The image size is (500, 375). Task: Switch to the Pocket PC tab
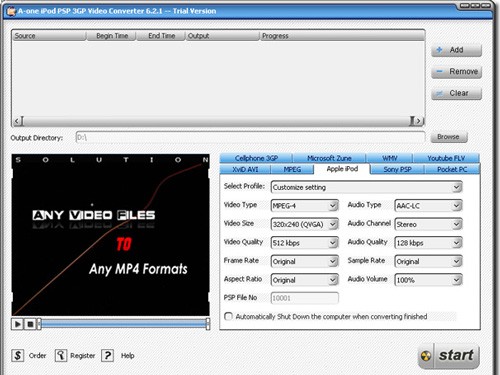tap(452, 169)
